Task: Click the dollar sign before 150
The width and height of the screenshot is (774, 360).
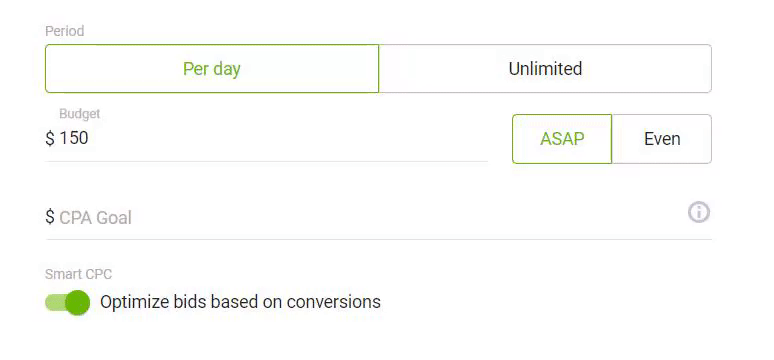Action: 50,139
